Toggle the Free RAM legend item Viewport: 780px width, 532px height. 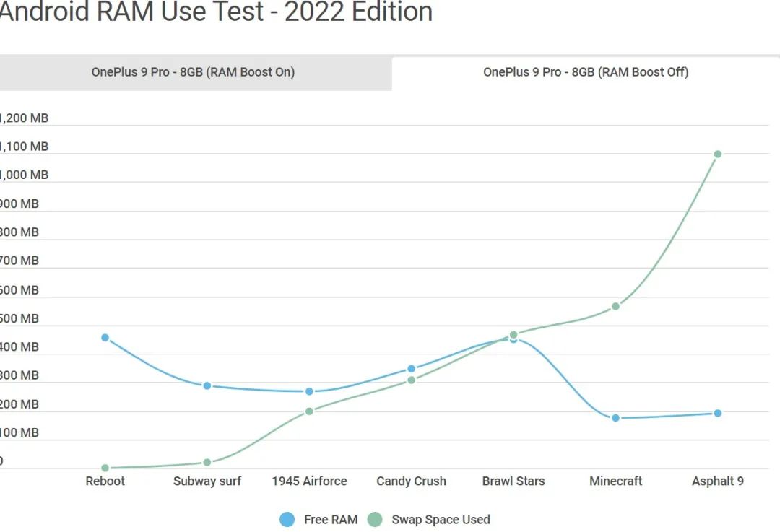330,519
